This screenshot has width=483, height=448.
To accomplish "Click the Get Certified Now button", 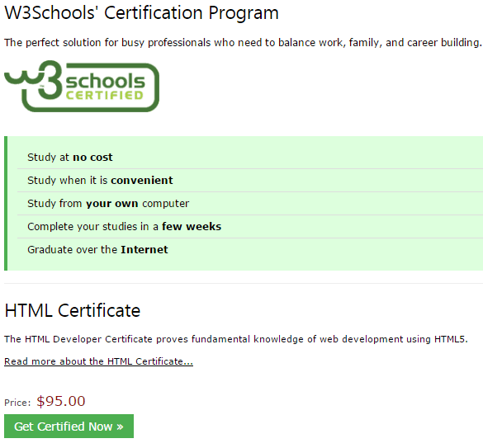I will (x=69, y=427).
